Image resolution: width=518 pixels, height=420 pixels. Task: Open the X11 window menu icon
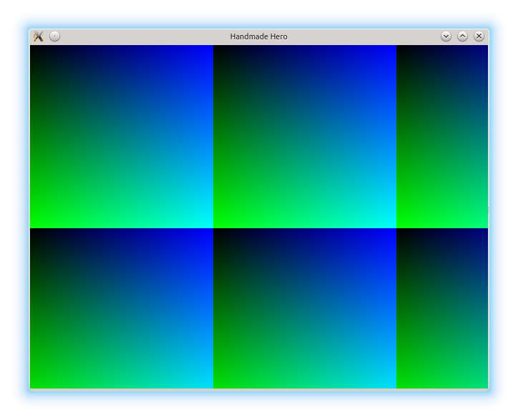(39, 36)
